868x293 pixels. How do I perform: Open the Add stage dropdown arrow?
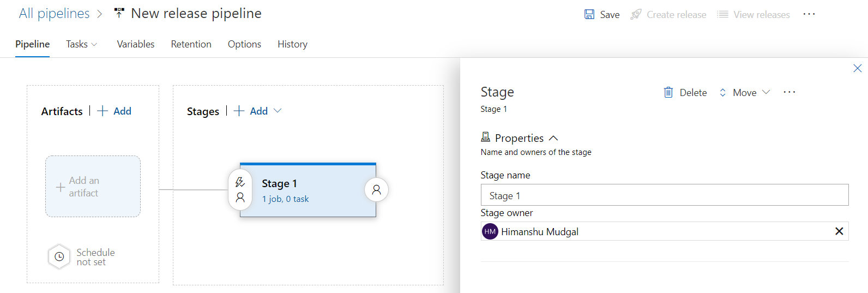278,111
